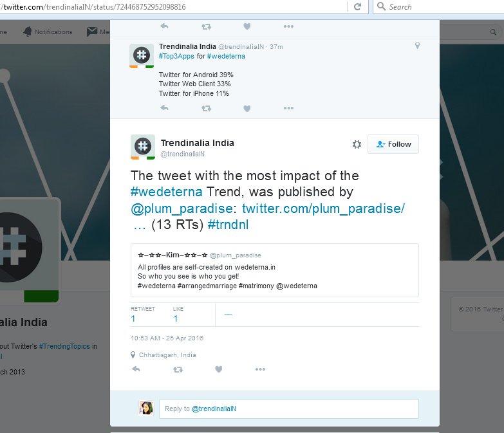Click the retweet count 1
The height and width of the screenshot is (433, 504).
(133, 318)
